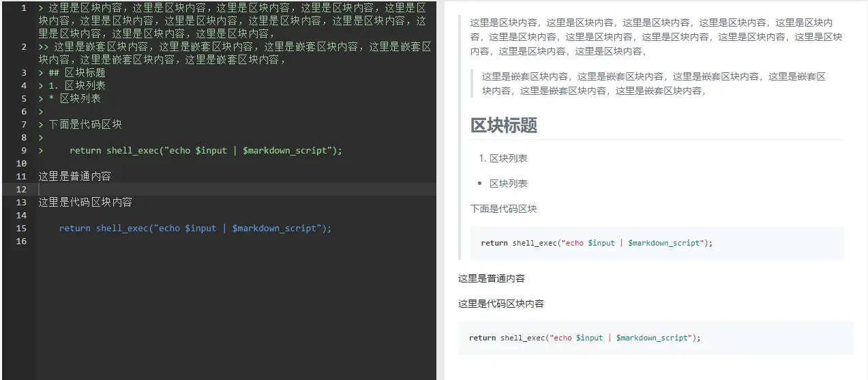Image resolution: width=868 pixels, height=380 pixels.
Task: Select gutter line number 4
Action: pyautogui.click(x=24, y=85)
